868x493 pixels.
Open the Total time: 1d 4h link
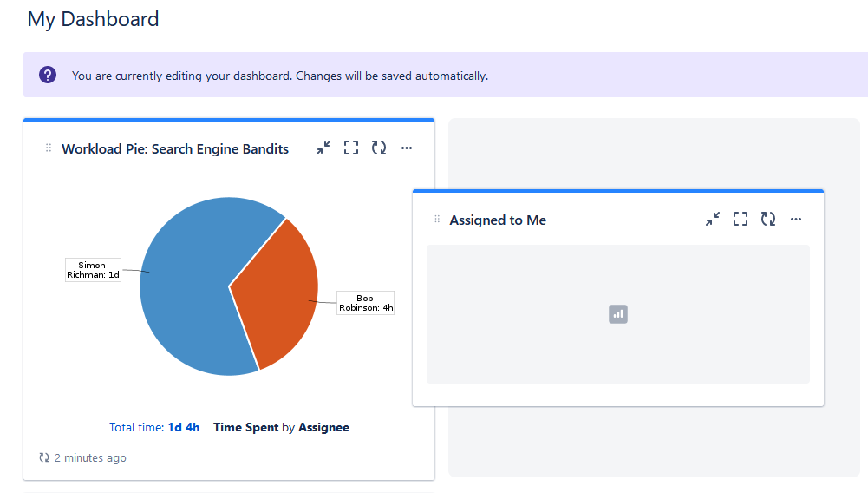[153, 427]
